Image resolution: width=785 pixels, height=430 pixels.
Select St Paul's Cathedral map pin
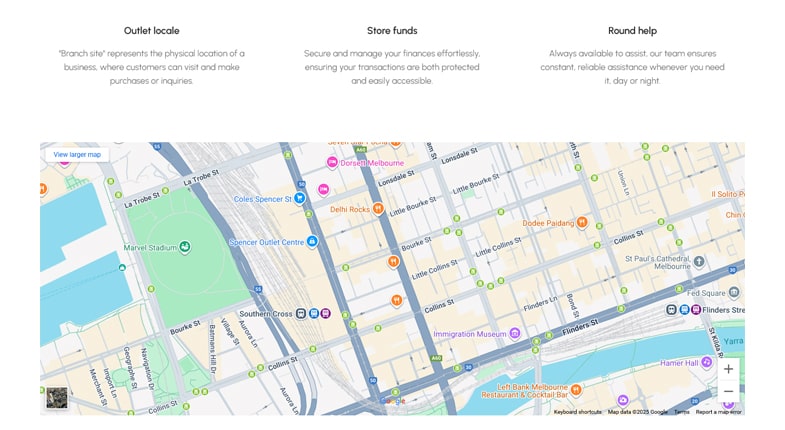[699, 261]
